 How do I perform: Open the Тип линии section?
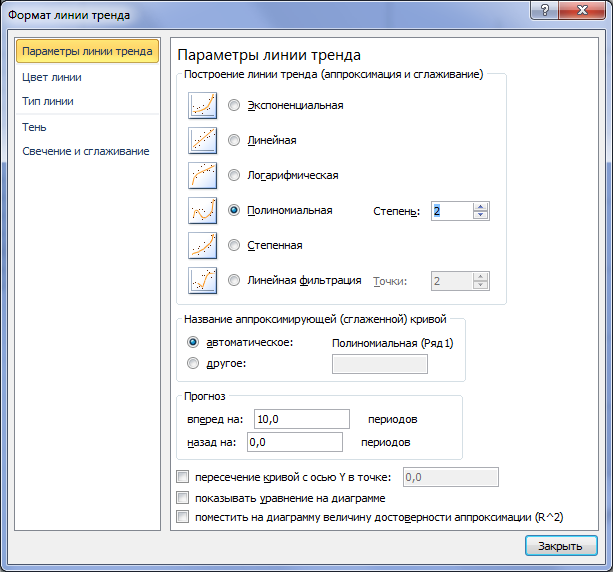point(48,101)
